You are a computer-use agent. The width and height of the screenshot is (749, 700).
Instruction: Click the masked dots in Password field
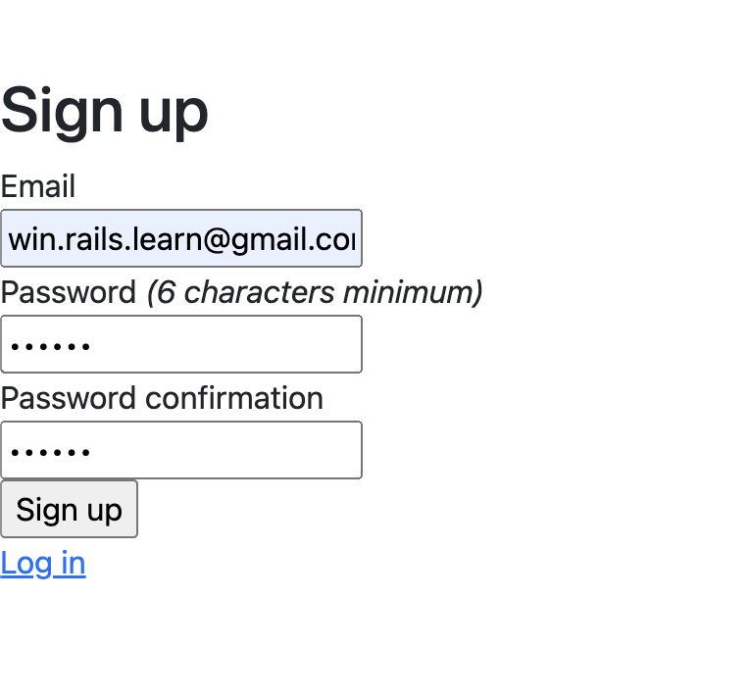(x=50, y=346)
